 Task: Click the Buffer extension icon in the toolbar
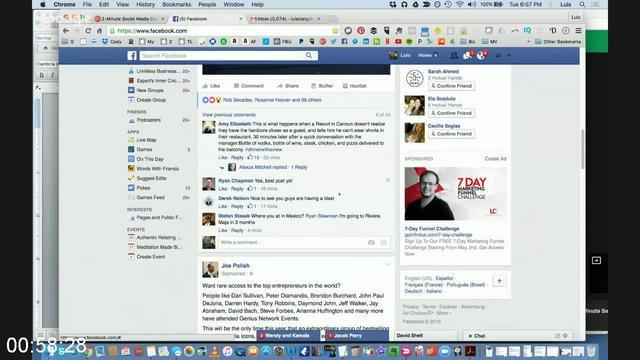(373, 31)
